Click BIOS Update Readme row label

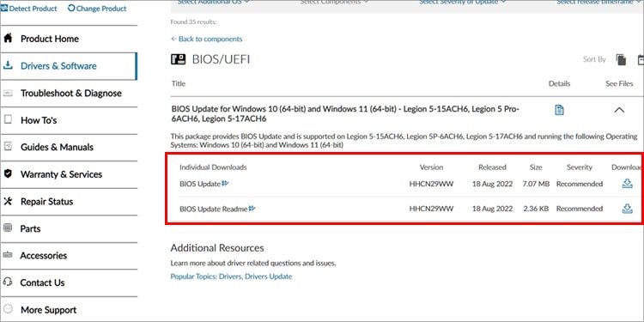(214, 209)
